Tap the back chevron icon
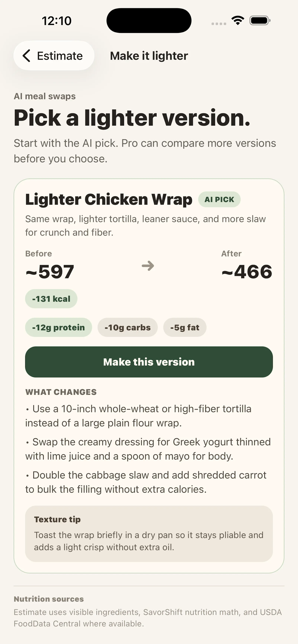 coord(26,55)
